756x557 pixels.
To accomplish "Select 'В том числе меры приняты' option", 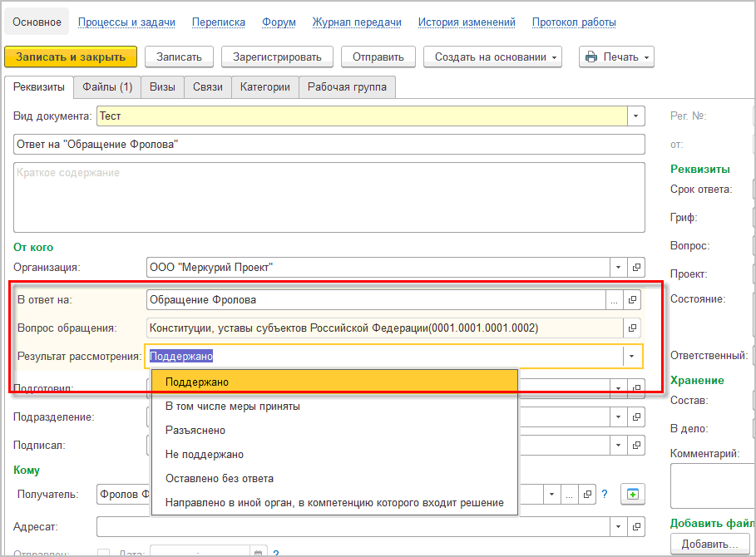I will click(334, 407).
